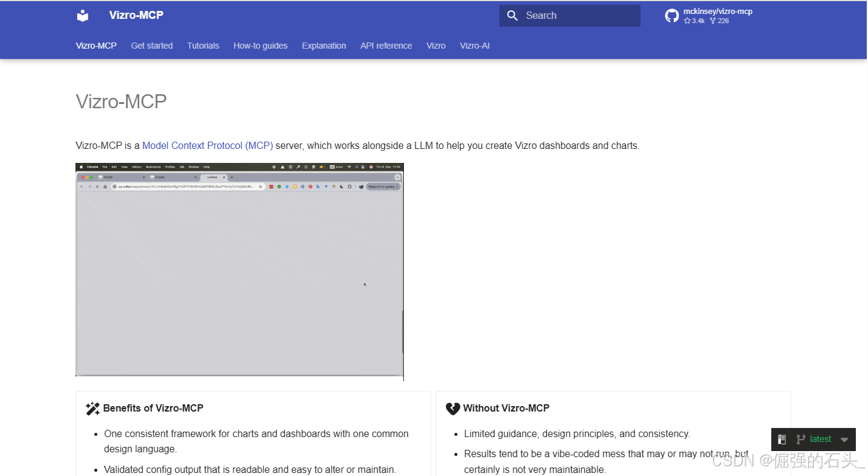Click the book icon in the version selector
This screenshot has height=476, width=868.
pos(782,440)
